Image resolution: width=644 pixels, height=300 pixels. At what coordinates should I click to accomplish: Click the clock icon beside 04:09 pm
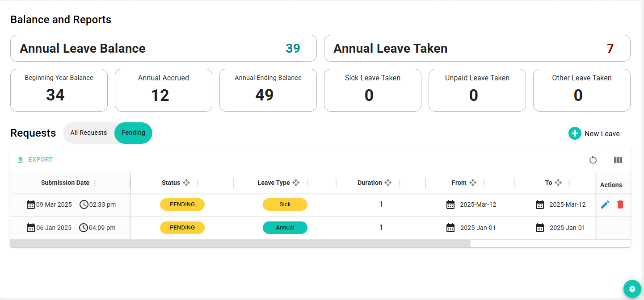(x=83, y=227)
